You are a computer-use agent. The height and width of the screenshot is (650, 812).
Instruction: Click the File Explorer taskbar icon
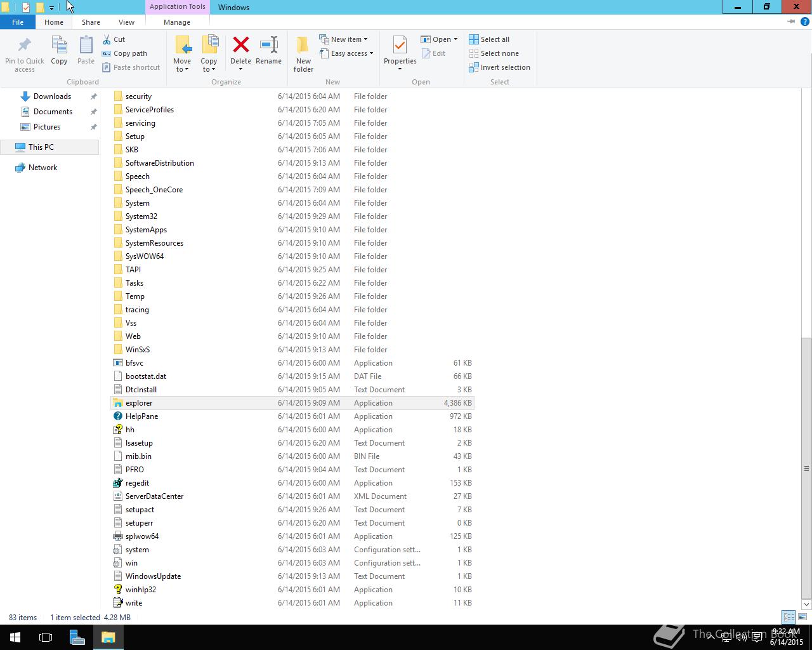108,637
